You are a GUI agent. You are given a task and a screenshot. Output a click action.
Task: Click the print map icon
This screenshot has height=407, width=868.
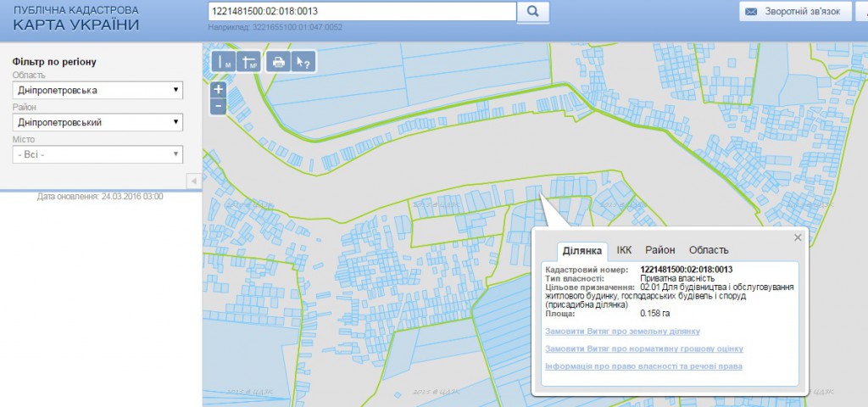pos(277,61)
